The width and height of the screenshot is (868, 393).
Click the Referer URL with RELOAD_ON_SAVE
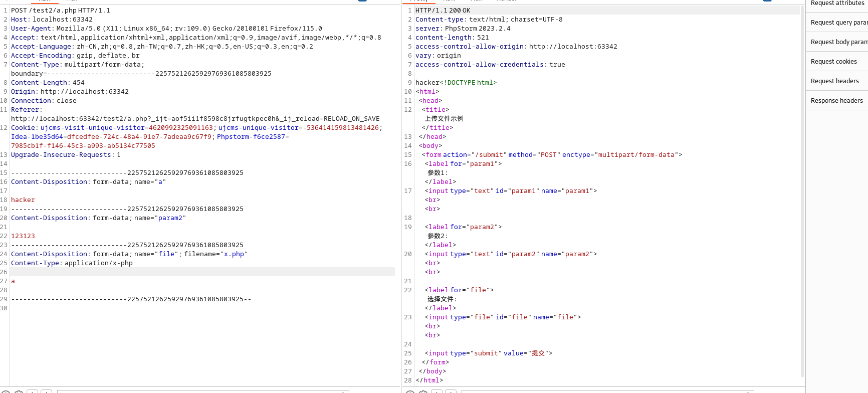pyautogui.click(x=195, y=119)
